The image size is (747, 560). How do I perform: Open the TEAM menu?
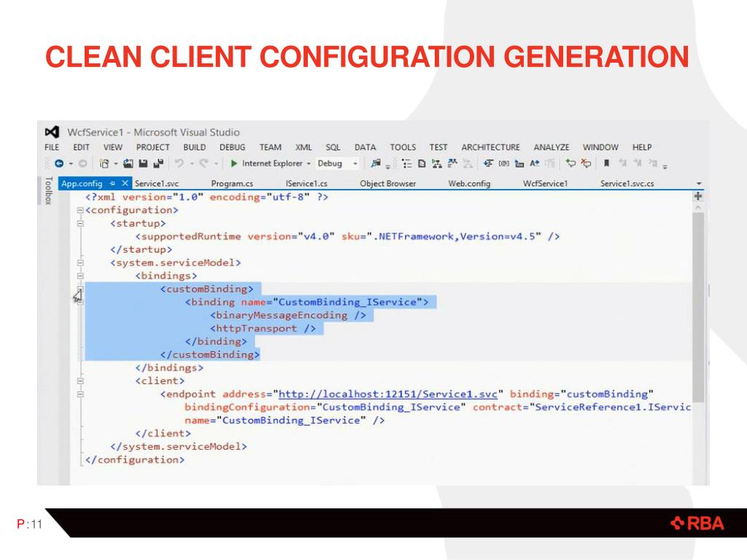[x=270, y=147]
